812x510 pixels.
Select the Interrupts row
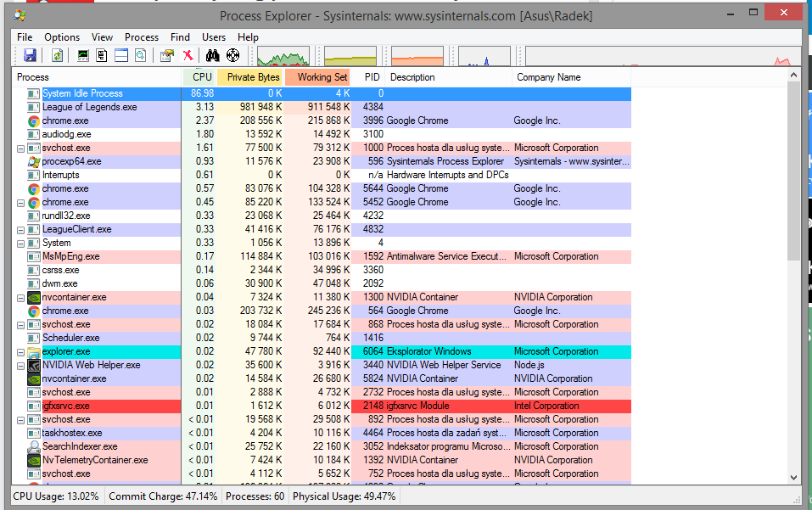pyautogui.click(x=322, y=175)
